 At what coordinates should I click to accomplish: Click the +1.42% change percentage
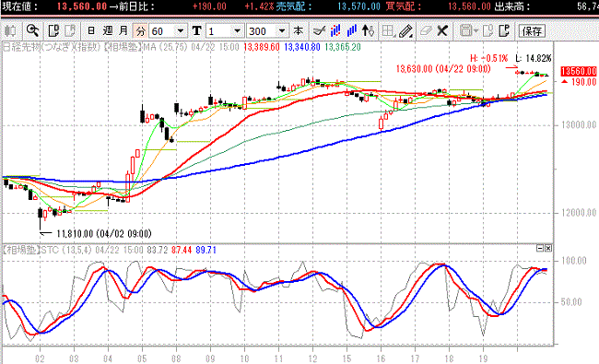click(x=259, y=6)
